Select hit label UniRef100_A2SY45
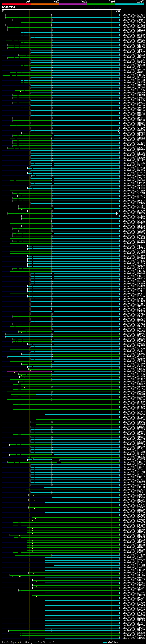146x644 pixels. point(134,354)
